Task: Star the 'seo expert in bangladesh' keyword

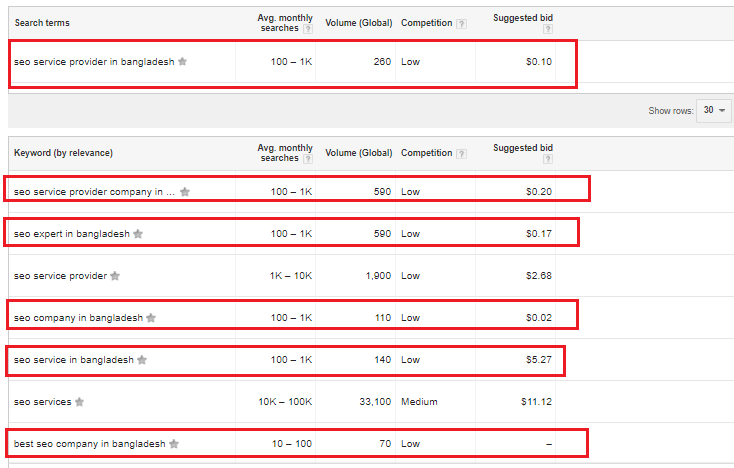Action: coord(138,234)
